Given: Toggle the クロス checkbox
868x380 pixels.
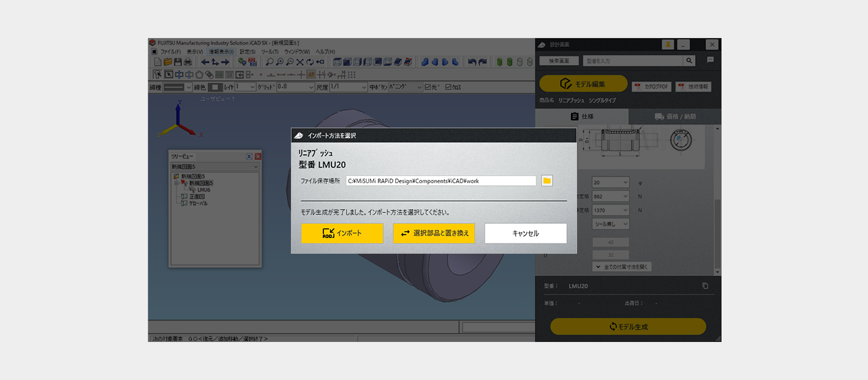Looking at the screenshot, I should 449,87.
